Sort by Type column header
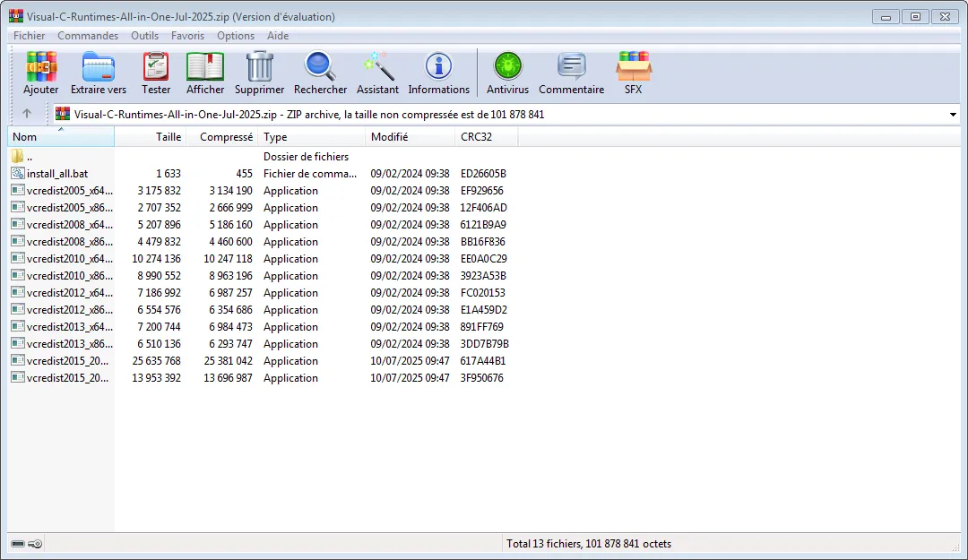The width and height of the screenshot is (968, 560). pos(312,136)
